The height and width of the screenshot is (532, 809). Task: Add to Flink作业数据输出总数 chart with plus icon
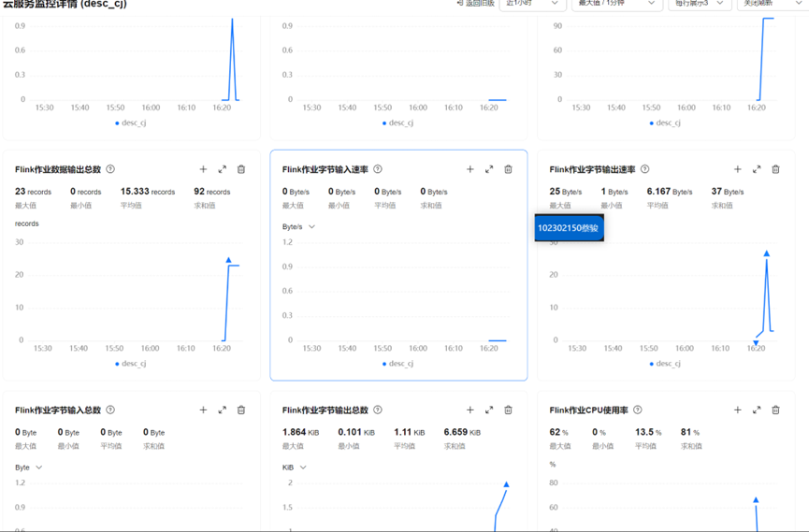[x=203, y=169]
